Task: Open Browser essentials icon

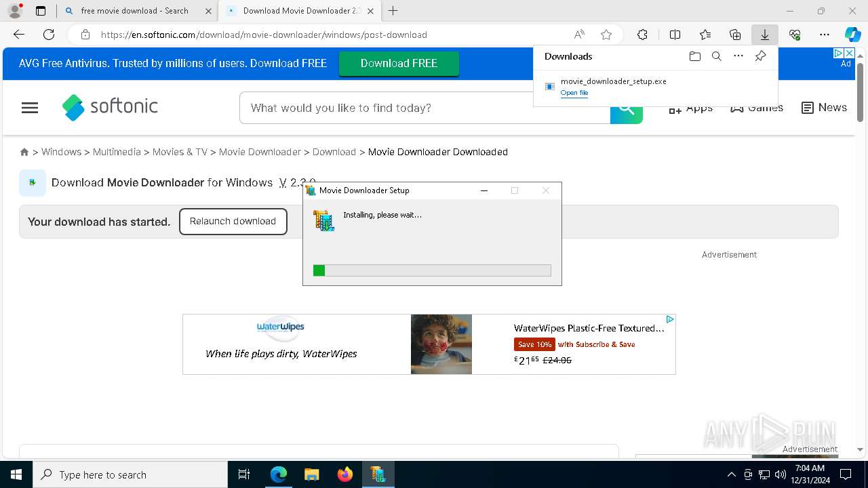Action: coord(795,35)
